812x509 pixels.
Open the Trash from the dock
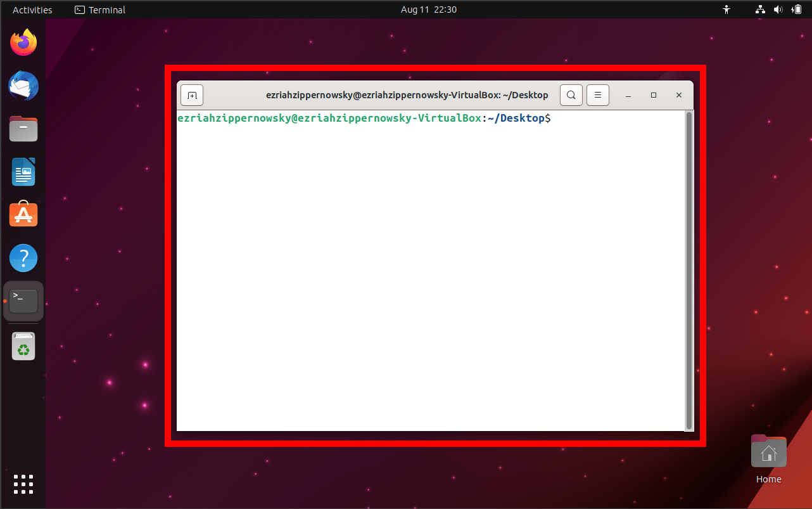[x=23, y=346]
